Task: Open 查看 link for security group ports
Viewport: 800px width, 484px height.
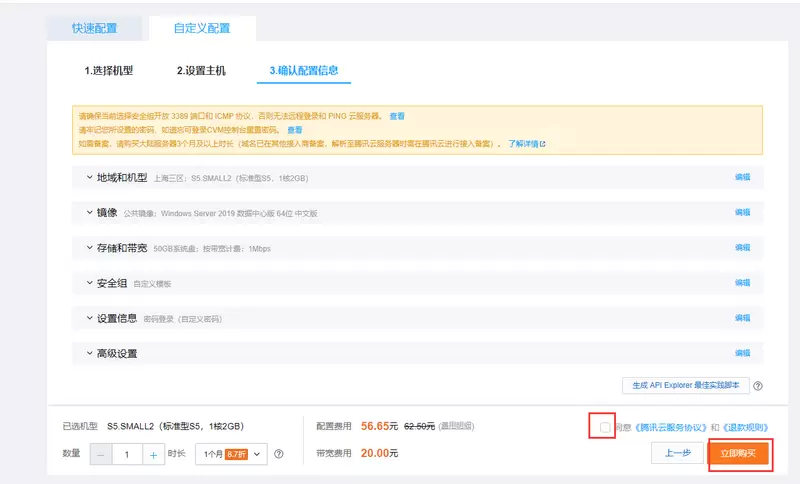Action: [x=397, y=116]
